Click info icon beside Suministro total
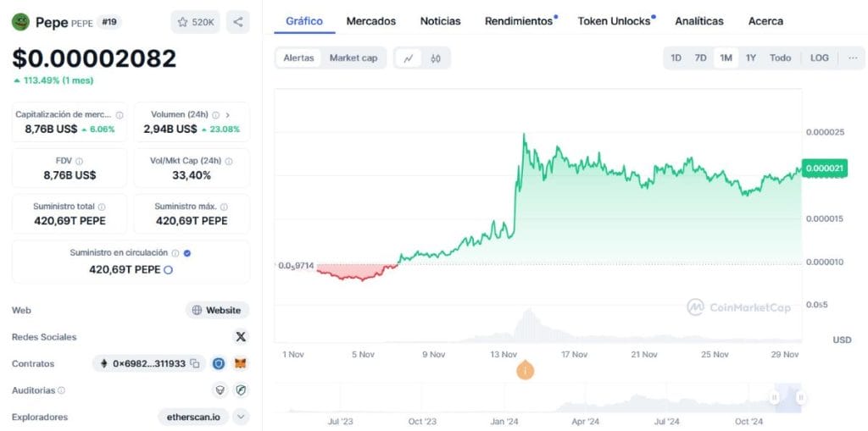868x431 pixels. coord(102,207)
